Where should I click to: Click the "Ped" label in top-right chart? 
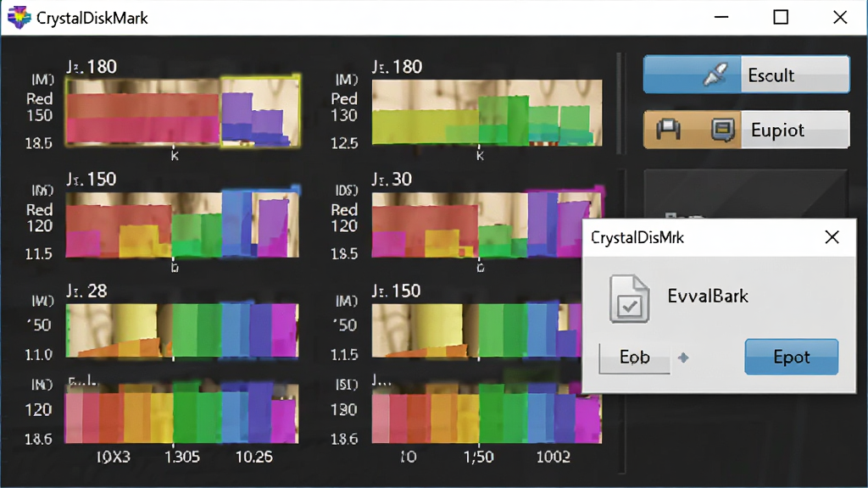(344, 99)
